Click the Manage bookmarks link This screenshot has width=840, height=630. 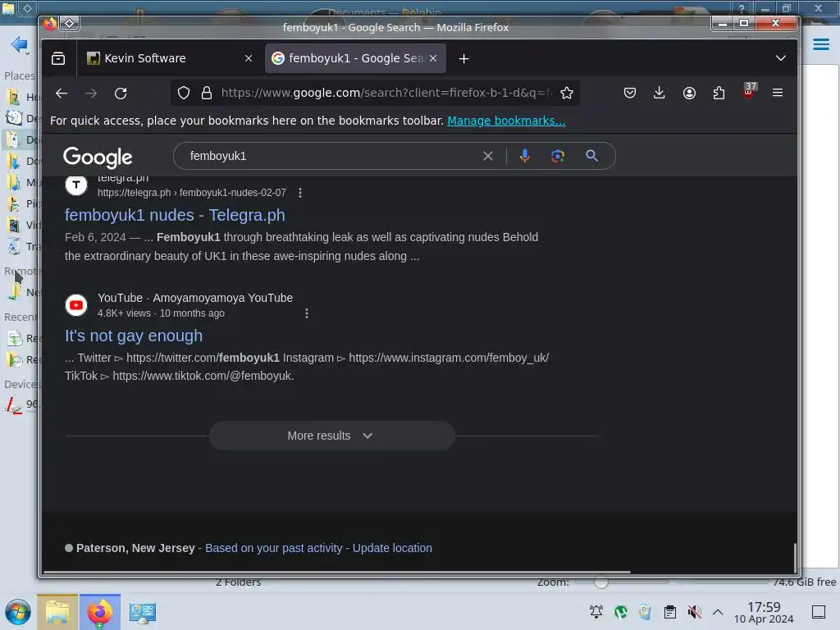(x=506, y=121)
